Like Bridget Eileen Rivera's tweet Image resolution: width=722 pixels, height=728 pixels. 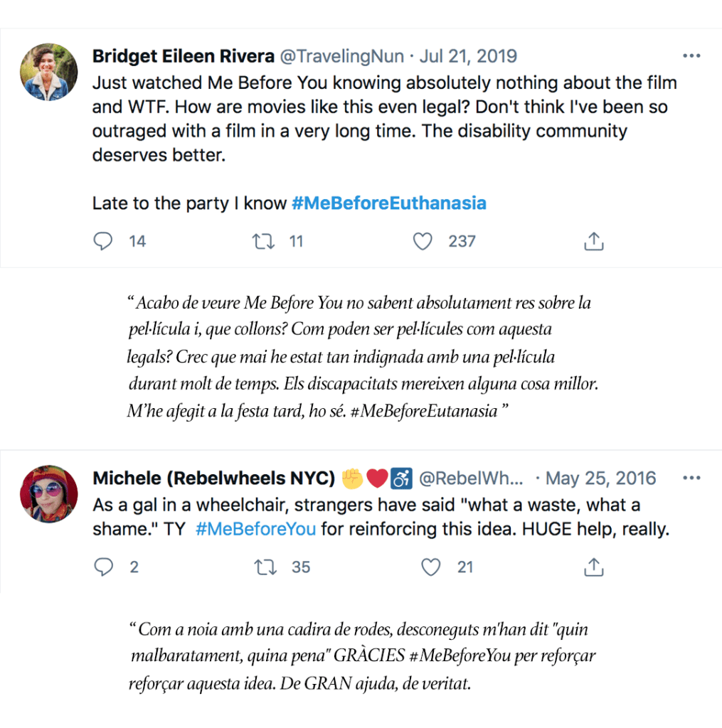pyautogui.click(x=423, y=242)
